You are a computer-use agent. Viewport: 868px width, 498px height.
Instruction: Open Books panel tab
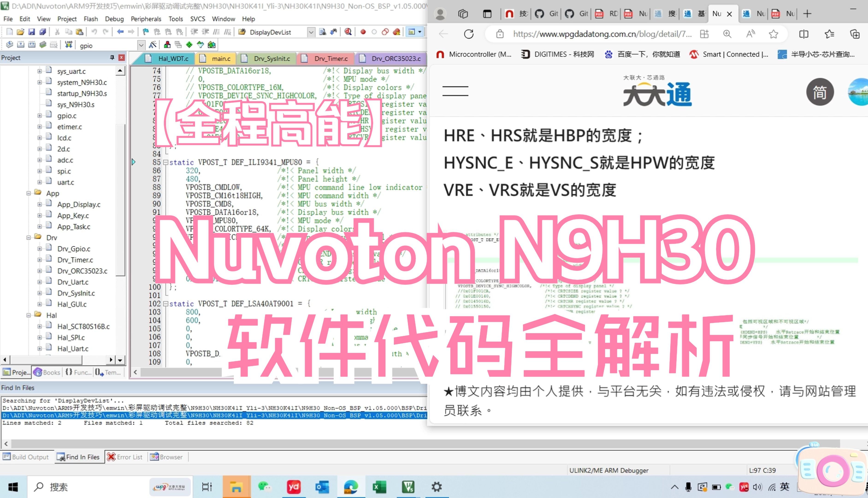coord(47,372)
